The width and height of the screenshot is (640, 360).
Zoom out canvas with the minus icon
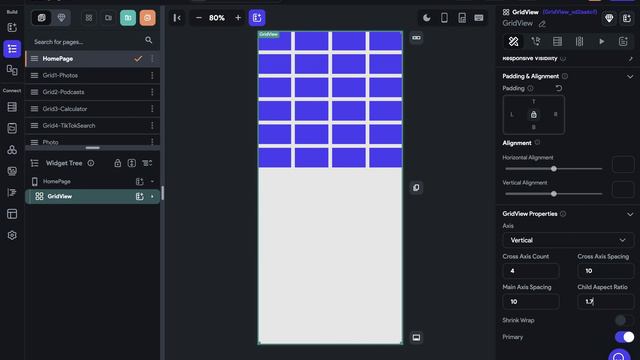click(x=198, y=18)
